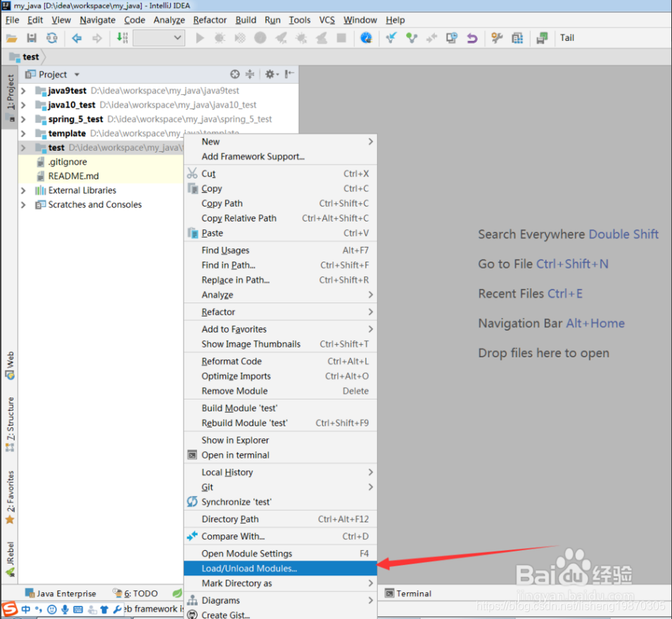Image resolution: width=672 pixels, height=619 pixels.
Task: Expand the template module node
Action: [23, 133]
